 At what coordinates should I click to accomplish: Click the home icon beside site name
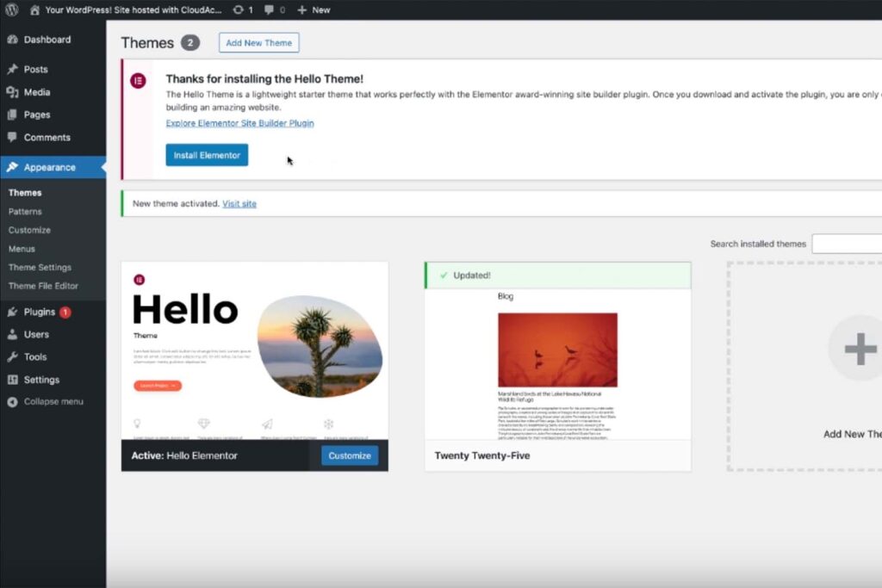[x=35, y=9]
